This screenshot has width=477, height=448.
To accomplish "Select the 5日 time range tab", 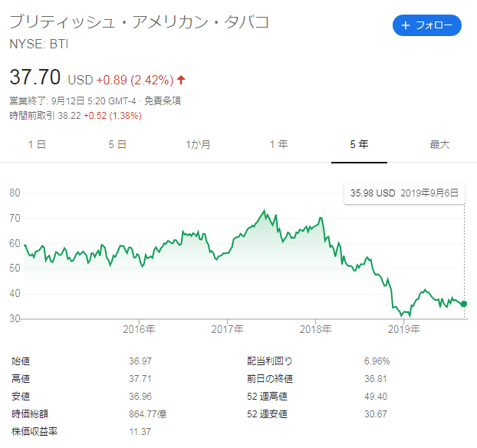I will 117,143.
